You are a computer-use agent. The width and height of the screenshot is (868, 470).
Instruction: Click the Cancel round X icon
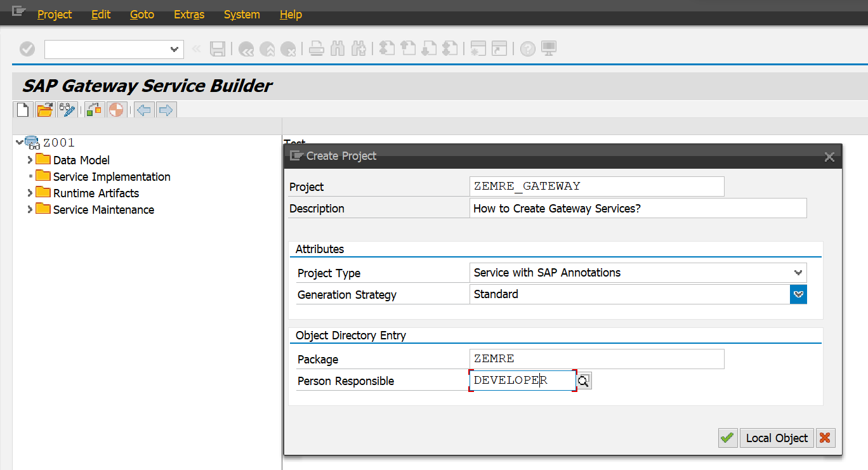(288, 49)
